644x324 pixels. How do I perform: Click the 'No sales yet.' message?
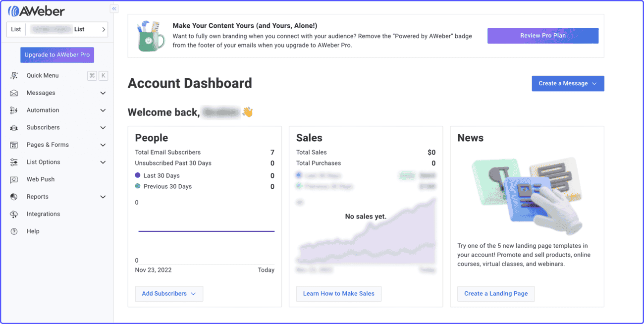[x=366, y=216]
